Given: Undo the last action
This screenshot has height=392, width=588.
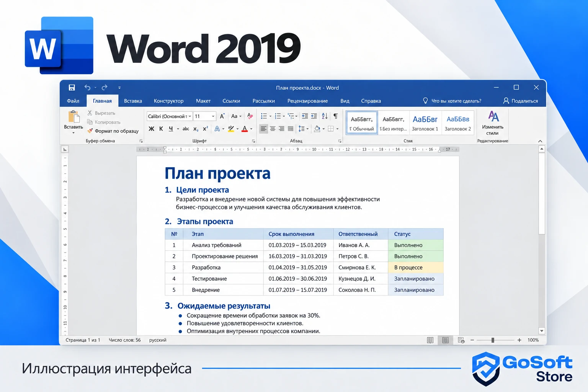Looking at the screenshot, I should click(x=87, y=88).
